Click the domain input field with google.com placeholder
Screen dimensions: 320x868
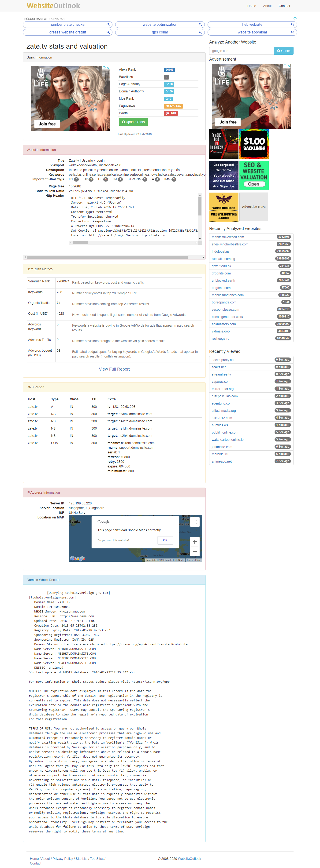click(242, 51)
